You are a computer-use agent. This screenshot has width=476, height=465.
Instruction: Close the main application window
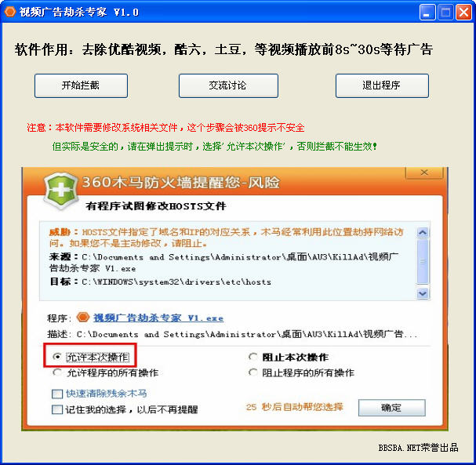pyautogui.click(x=463, y=13)
